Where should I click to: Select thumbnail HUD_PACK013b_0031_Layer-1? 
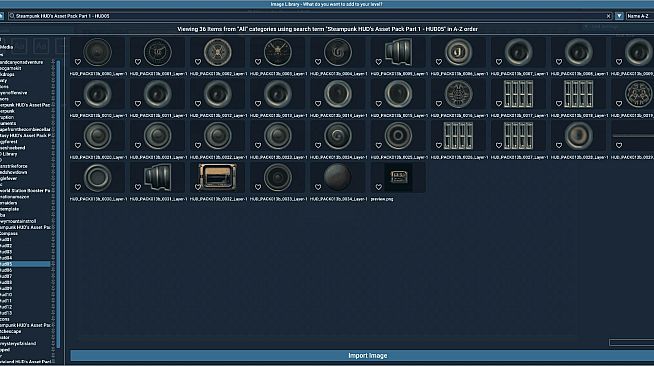[158, 178]
